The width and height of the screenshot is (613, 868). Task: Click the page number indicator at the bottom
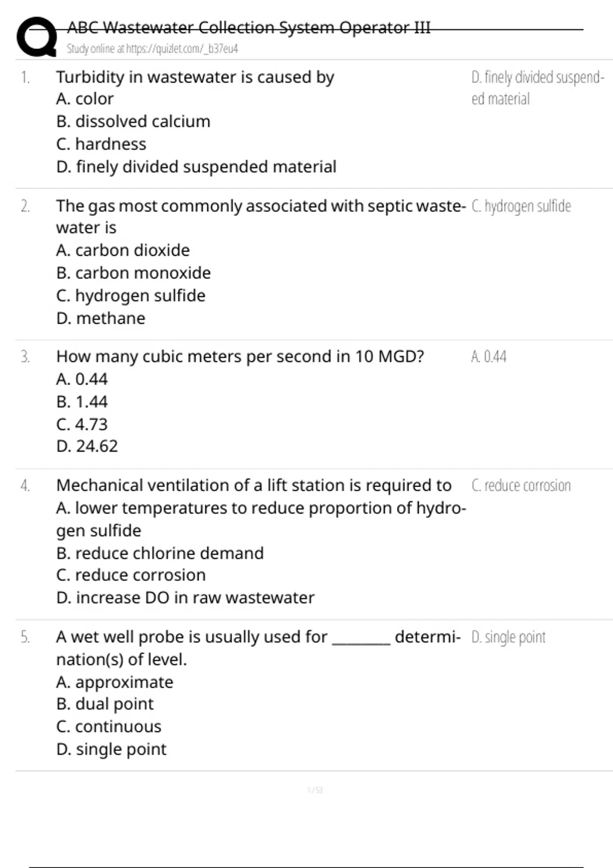pos(315,790)
